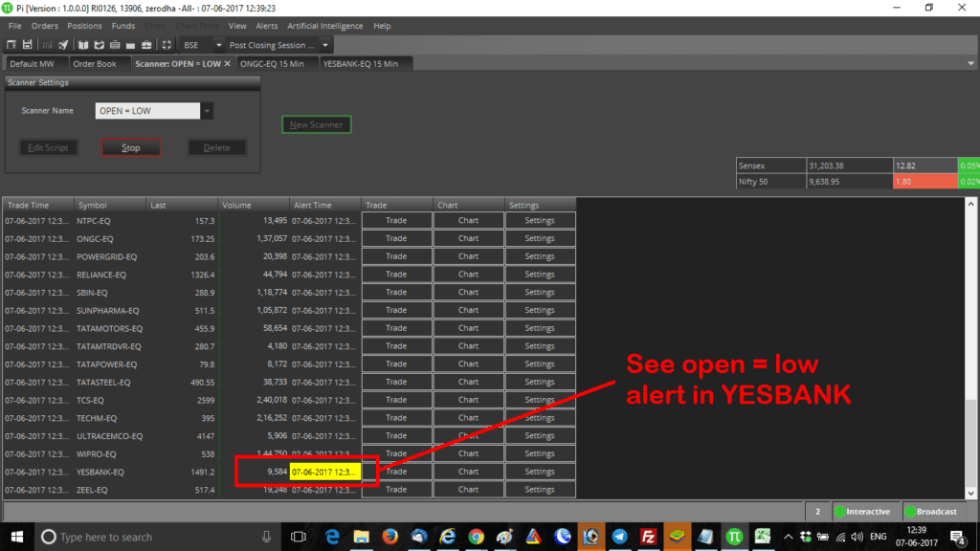Open a new Market Watch from toolbar

(11, 44)
